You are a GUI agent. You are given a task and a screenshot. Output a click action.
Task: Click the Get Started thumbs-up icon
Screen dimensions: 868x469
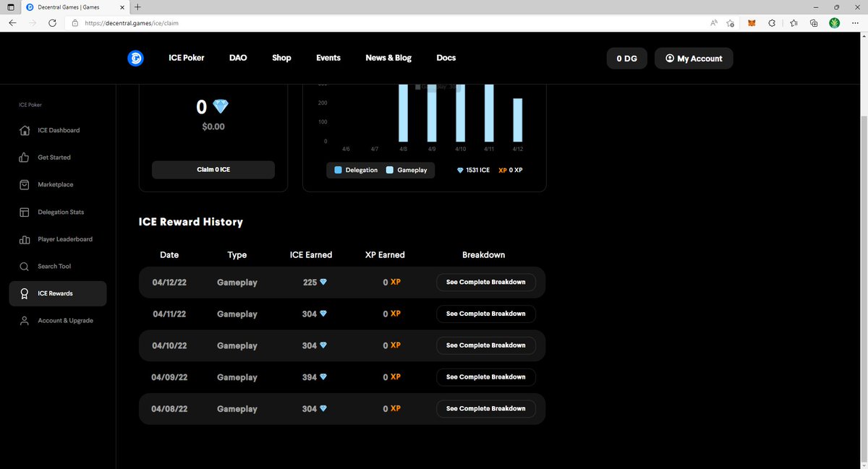coord(24,158)
